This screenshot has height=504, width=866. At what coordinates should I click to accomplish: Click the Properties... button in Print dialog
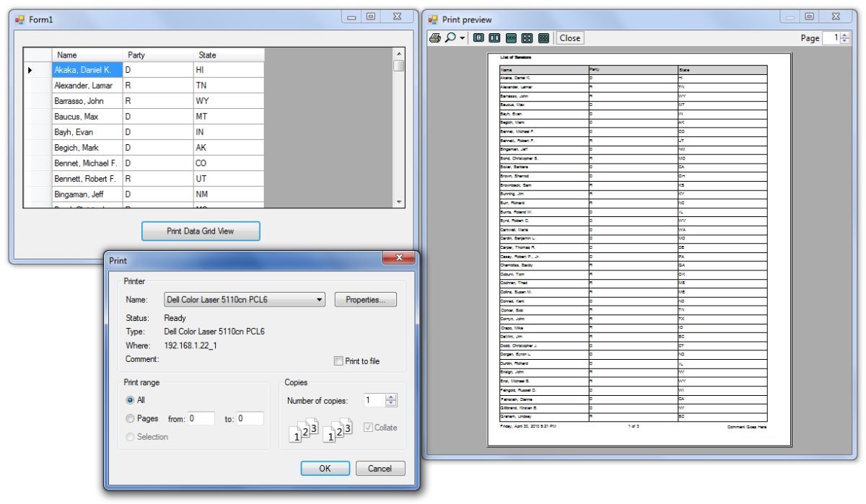pyautogui.click(x=366, y=300)
